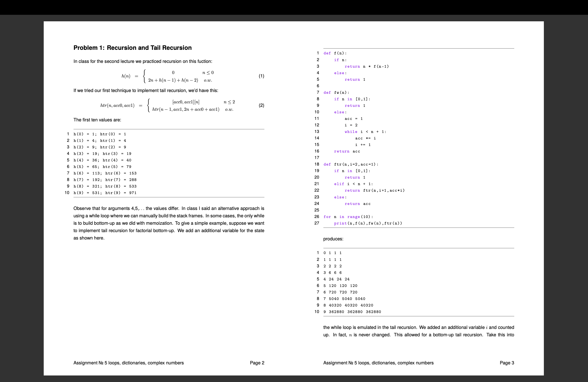
Task: Click the output line "9 362880 362880 362880"
Action: pos(352,312)
